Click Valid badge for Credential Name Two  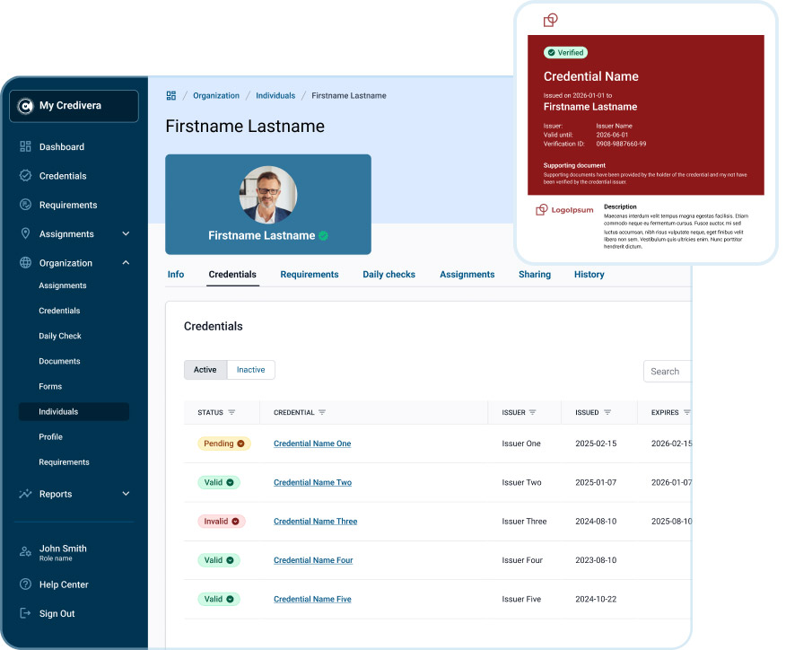coord(219,483)
